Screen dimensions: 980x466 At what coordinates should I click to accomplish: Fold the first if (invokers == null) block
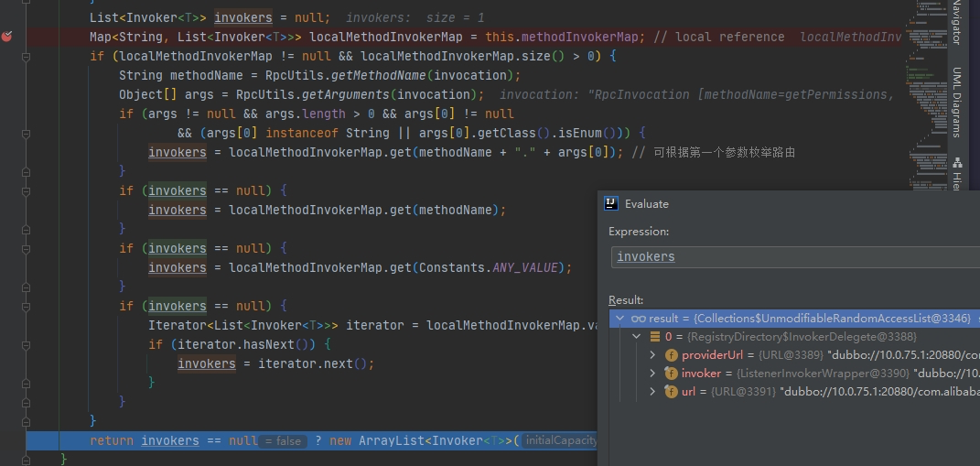26,190
